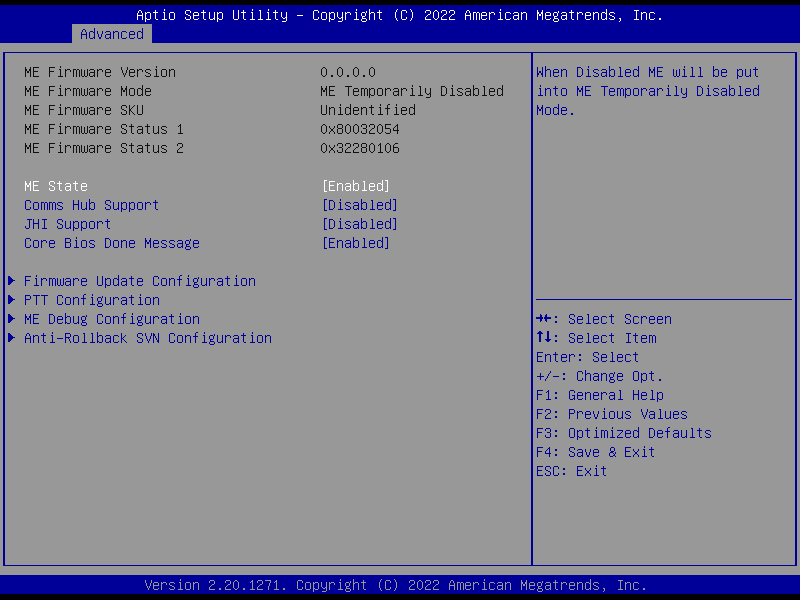800x600 pixels.
Task: Select Comms Hub Support option
Action: click(92, 205)
